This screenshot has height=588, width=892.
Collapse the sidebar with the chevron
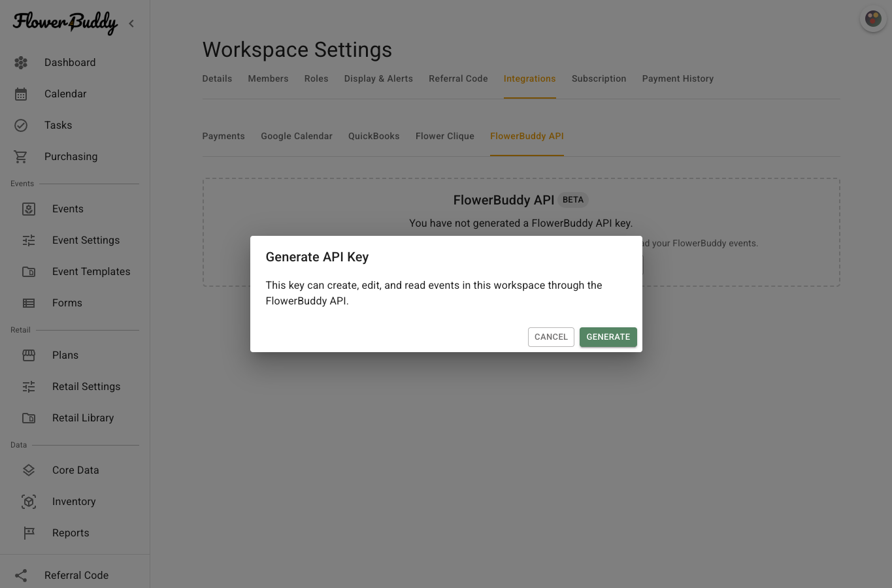tap(131, 24)
